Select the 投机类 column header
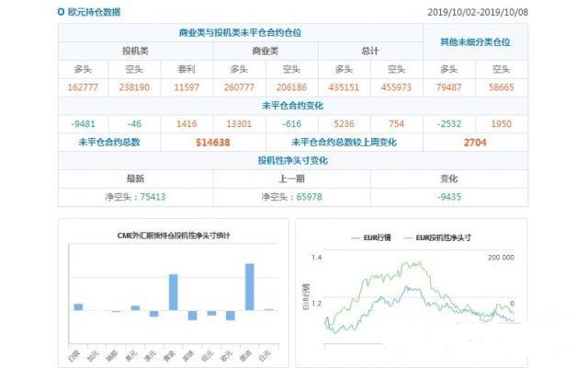This screenshot has height=368, width=588. click(136, 51)
